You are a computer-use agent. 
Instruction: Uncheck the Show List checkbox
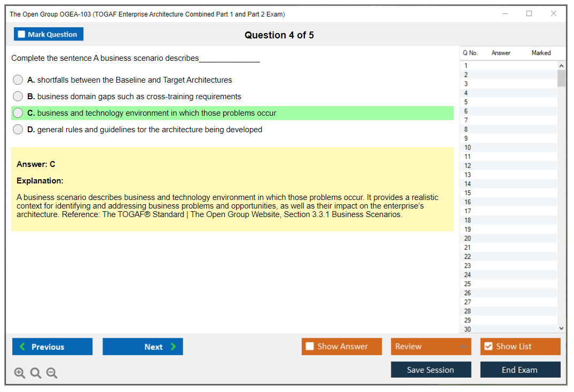(x=488, y=347)
